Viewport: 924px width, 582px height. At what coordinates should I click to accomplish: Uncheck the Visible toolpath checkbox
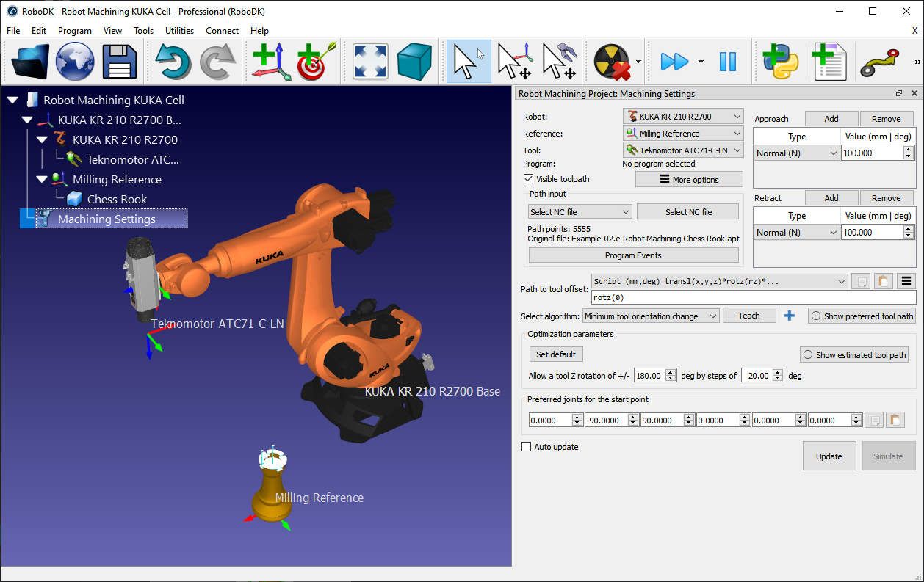tap(528, 178)
